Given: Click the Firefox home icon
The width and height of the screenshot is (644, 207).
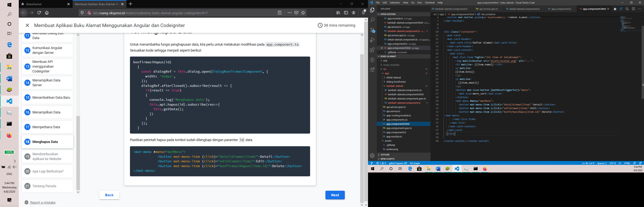Looking at the screenshot, I should [x=47, y=13].
